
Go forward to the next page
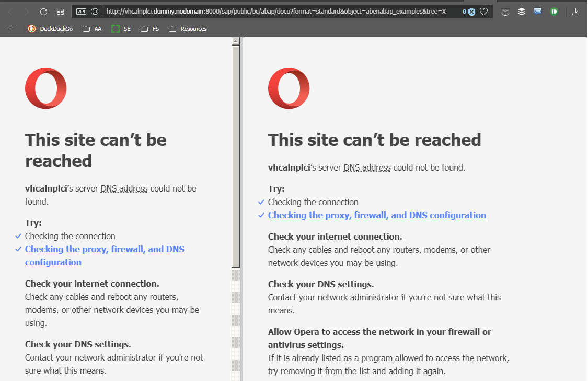27,12
